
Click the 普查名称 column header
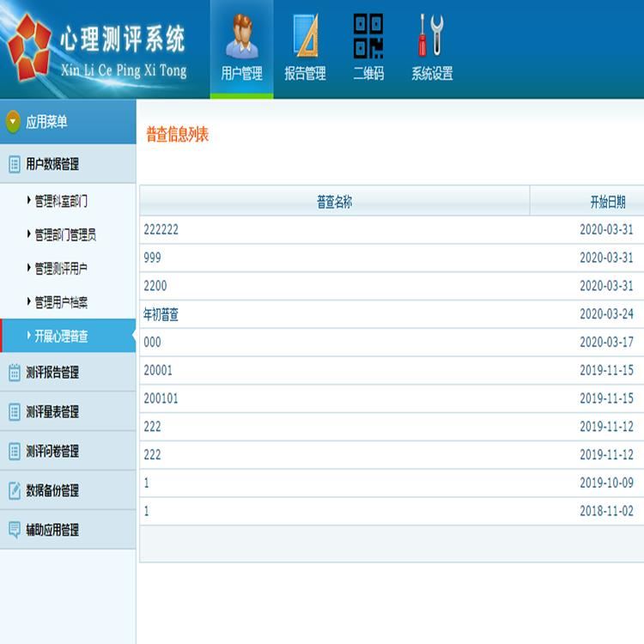point(334,201)
